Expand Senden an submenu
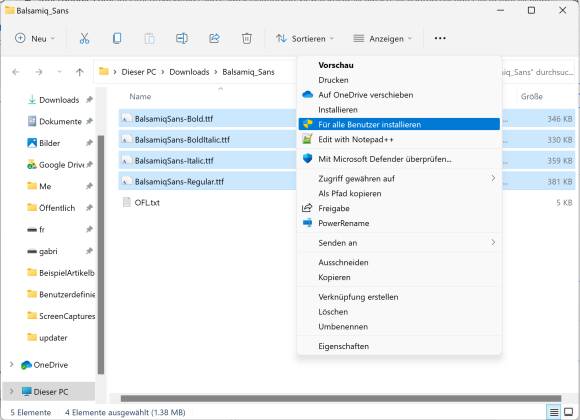The width and height of the screenshot is (580, 420). coord(399,243)
